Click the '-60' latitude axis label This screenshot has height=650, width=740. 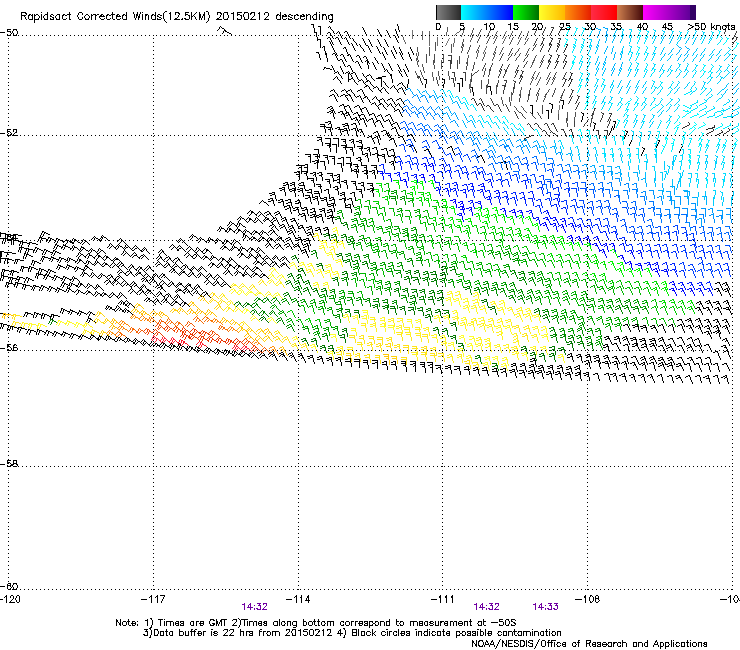(x=9, y=586)
